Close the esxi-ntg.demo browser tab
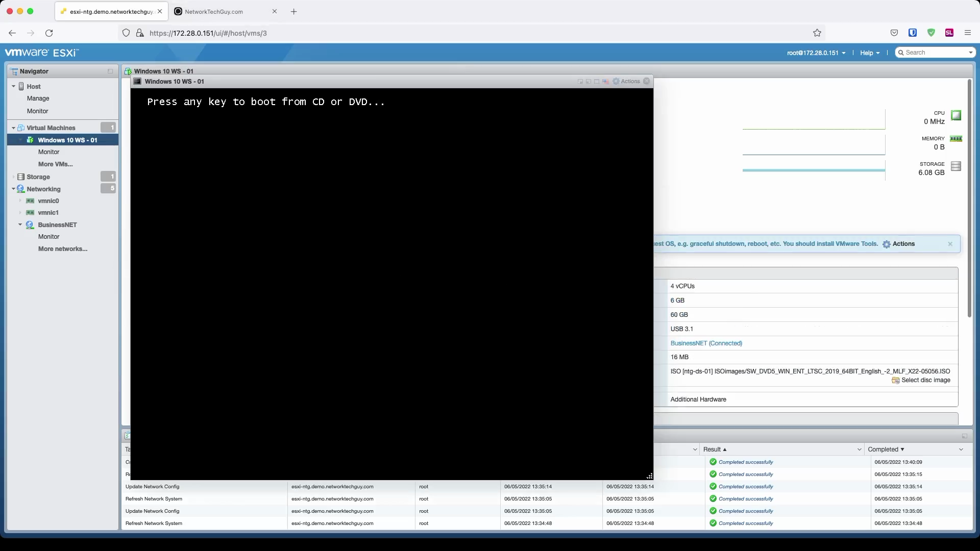980x551 pixels. (x=160, y=11)
